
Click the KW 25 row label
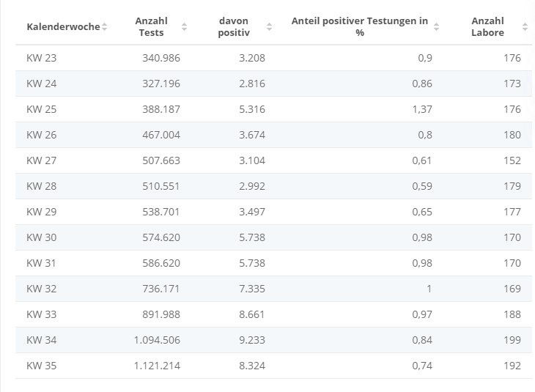[x=41, y=109]
